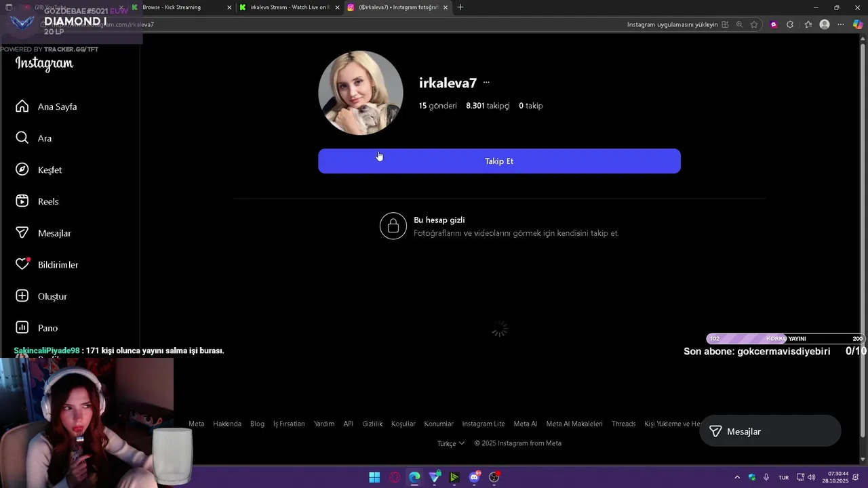The width and height of the screenshot is (868, 488).
Task: Open the Mesajlar icon in sidebar
Action: click(x=22, y=233)
